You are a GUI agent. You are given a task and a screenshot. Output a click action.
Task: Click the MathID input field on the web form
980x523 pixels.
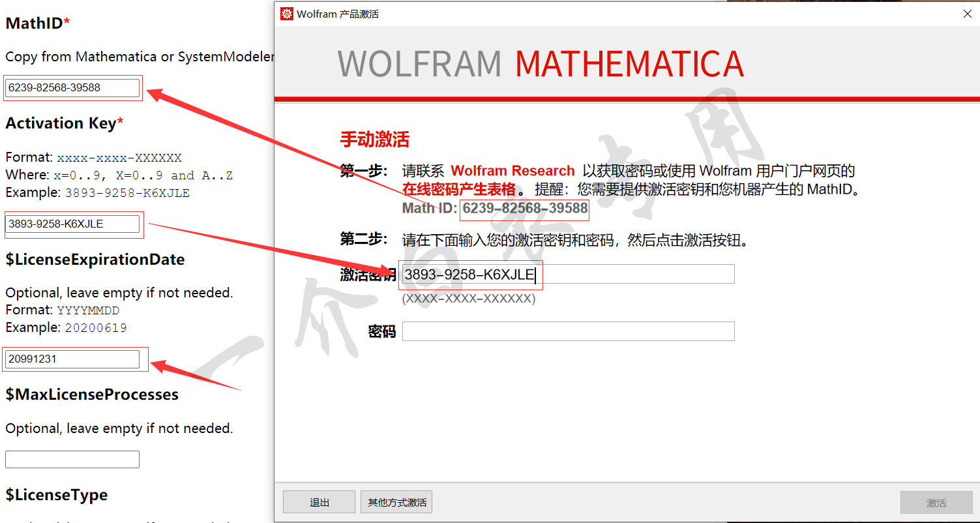72,87
